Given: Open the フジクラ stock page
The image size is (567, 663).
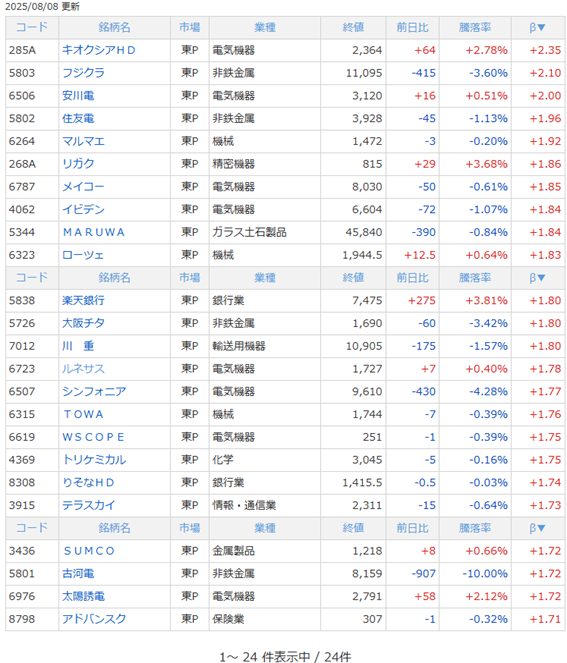Looking at the screenshot, I should click(83, 73).
